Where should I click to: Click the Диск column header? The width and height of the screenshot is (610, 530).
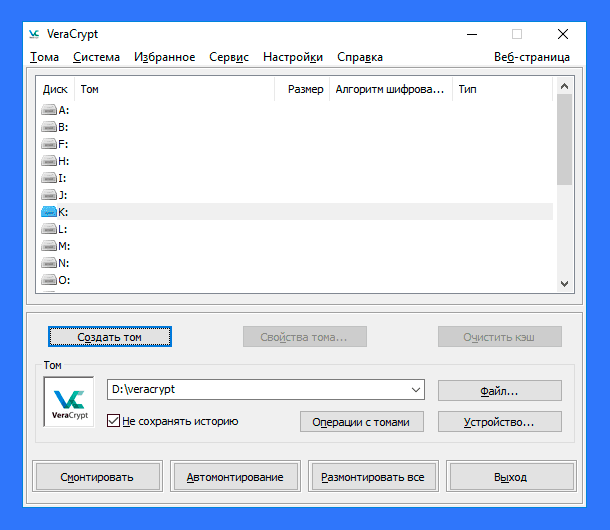pos(55,89)
